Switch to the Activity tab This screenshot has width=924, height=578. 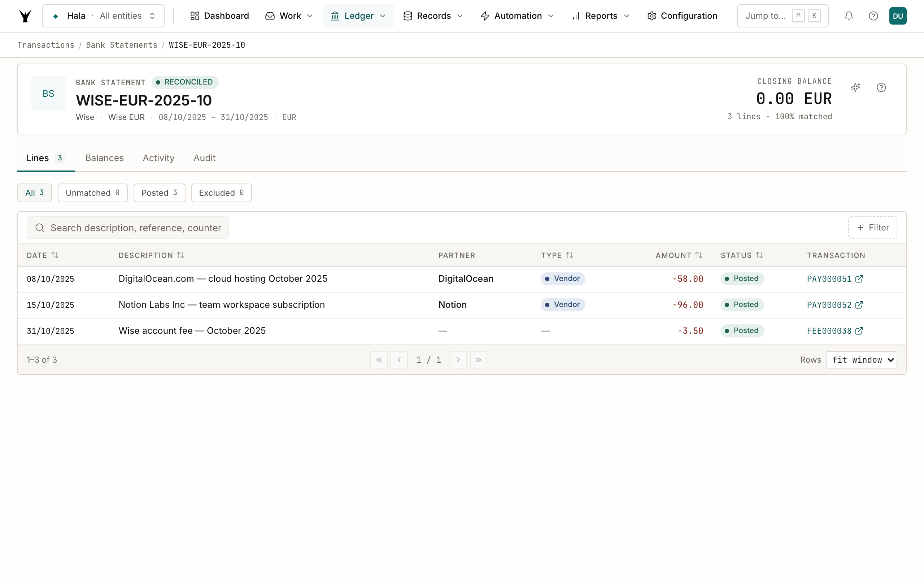[158, 158]
